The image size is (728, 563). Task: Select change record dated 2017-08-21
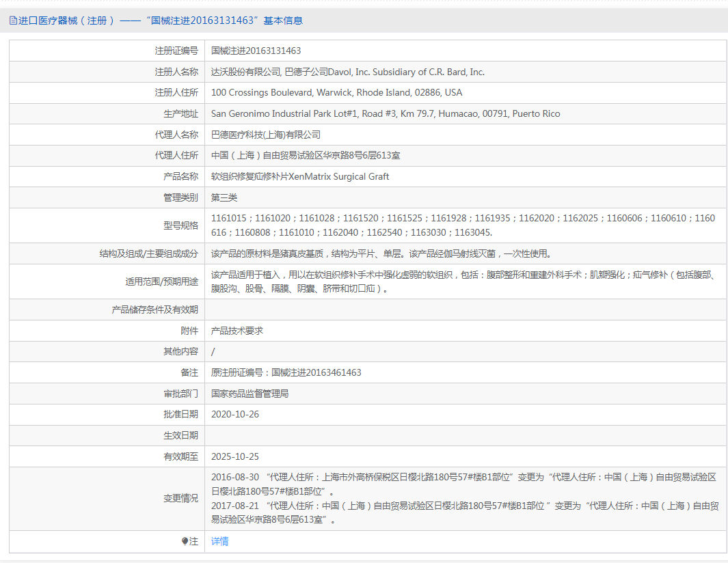pos(465,512)
